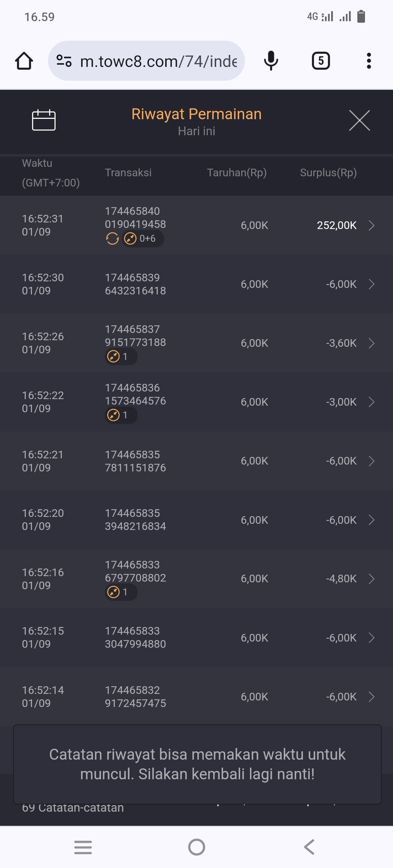Viewport: 393px width, 868px height.
Task: Tap the Android recent apps navigation button
Action: click(83, 847)
